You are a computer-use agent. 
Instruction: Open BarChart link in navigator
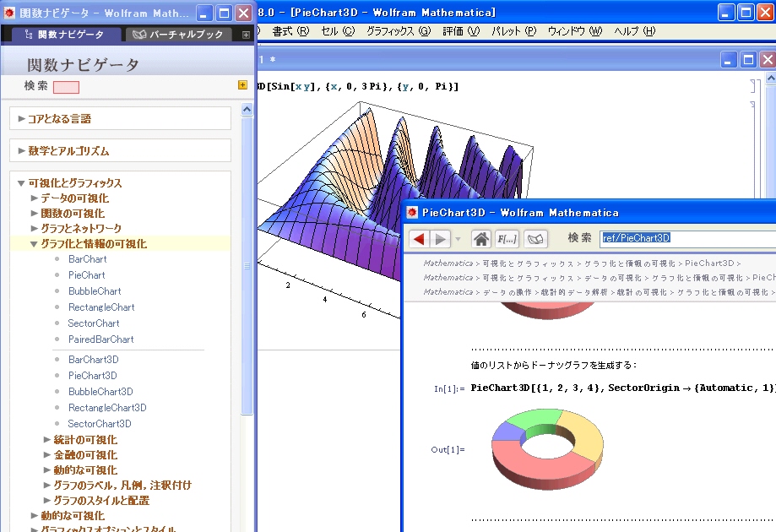[88, 259]
